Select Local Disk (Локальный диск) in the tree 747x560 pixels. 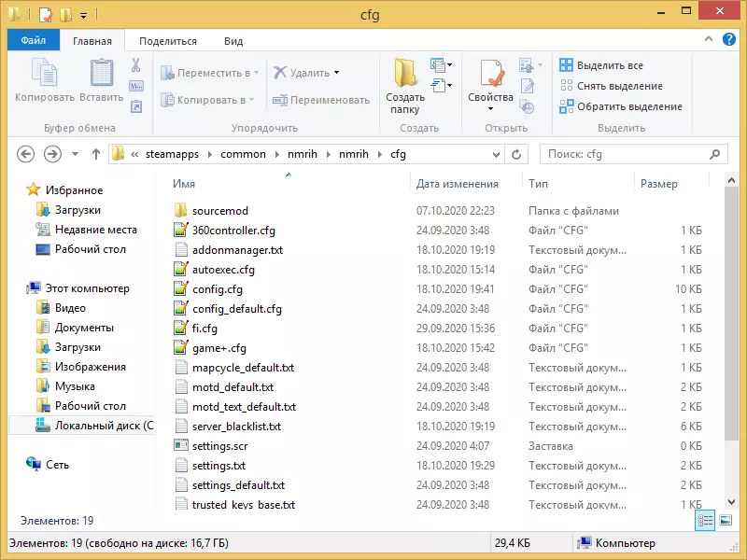(81, 425)
